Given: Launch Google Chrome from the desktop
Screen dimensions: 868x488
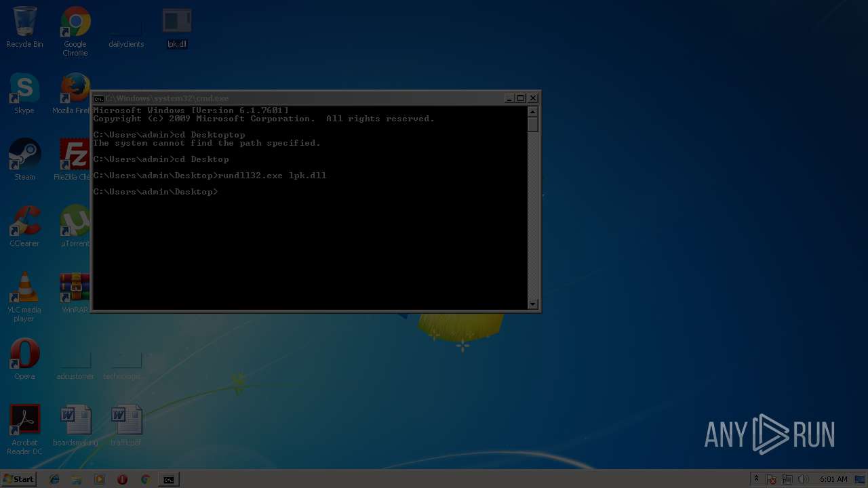Looking at the screenshot, I should 75,31.
